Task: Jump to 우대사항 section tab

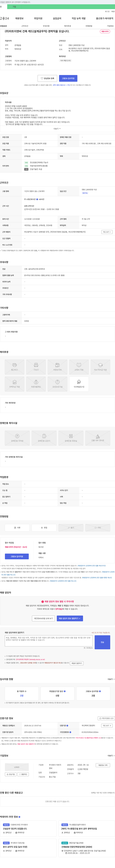Action: pos(46,26)
